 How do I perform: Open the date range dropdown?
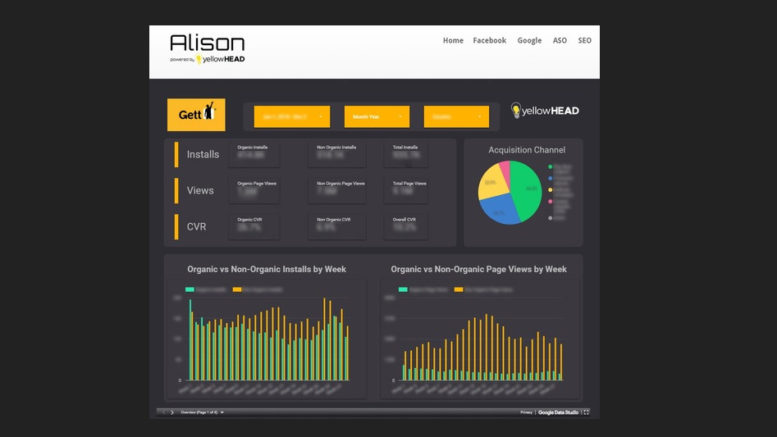pyautogui.click(x=292, y=116)
